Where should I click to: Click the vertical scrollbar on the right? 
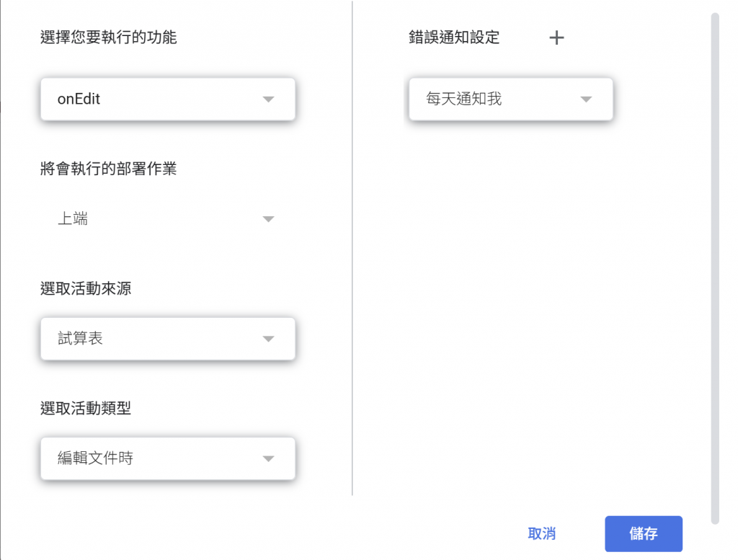tap(715, 267)
